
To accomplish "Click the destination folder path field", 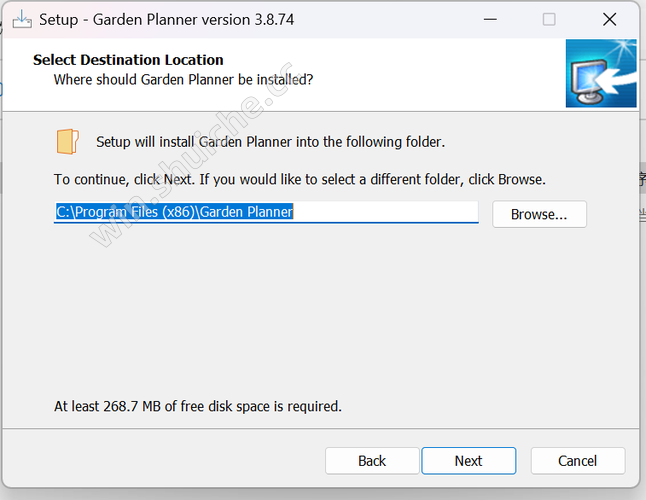I will tap(266, 212).
